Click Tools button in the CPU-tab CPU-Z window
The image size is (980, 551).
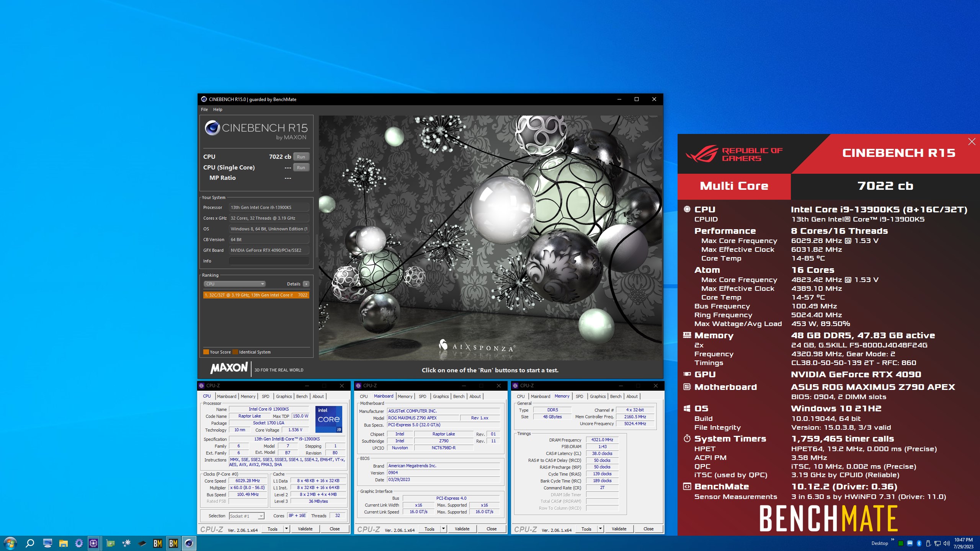pos(273,529)
